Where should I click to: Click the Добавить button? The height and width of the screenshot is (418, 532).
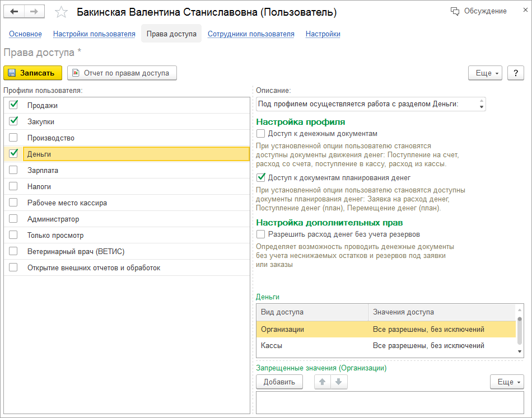point(279,382)
